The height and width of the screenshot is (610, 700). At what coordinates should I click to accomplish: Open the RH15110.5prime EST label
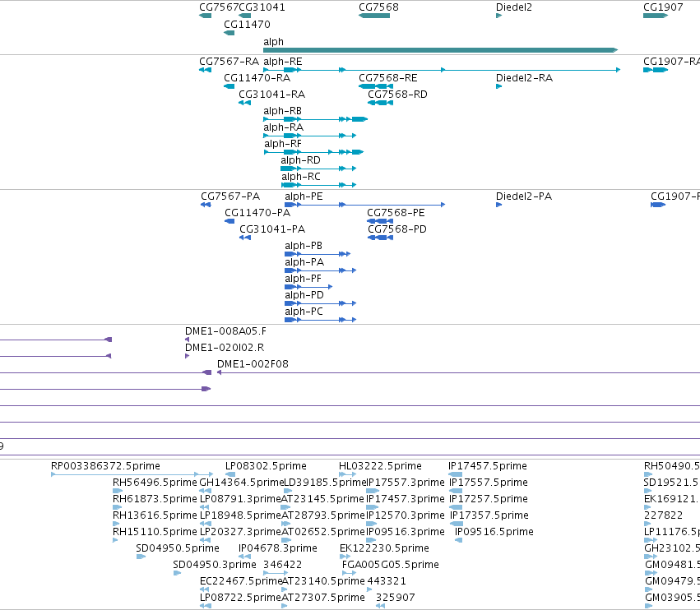point(155,531)
